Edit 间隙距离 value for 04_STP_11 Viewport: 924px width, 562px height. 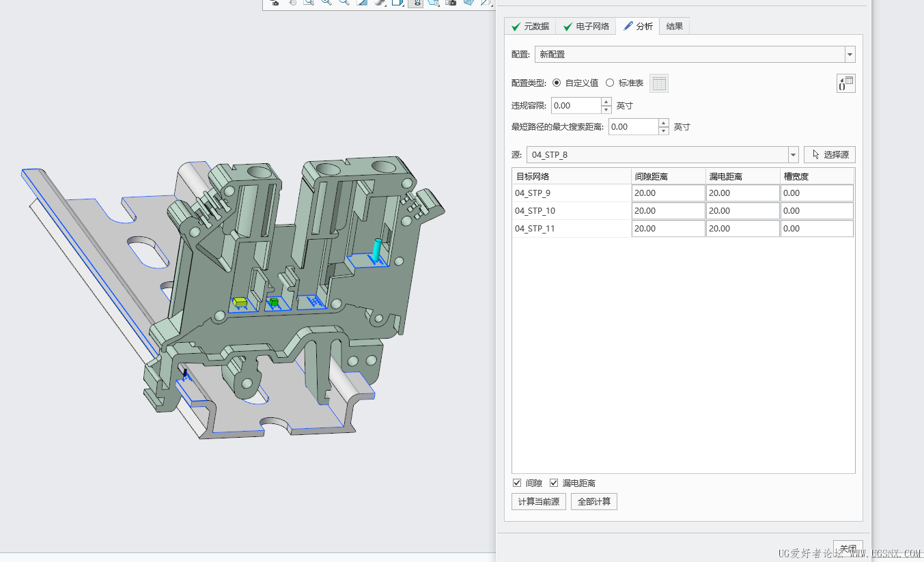click(669, 229)
